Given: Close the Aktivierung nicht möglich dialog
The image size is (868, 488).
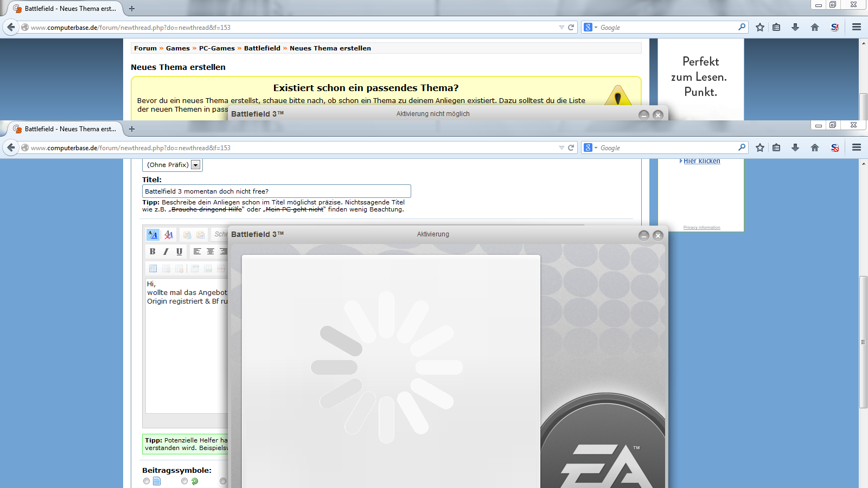Looking at the screenshot, I should coord(658,115).
